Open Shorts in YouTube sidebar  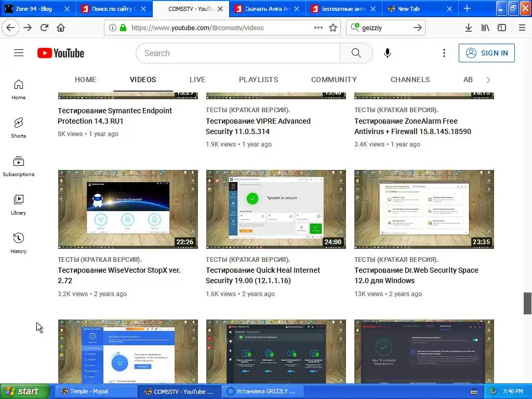18,128
